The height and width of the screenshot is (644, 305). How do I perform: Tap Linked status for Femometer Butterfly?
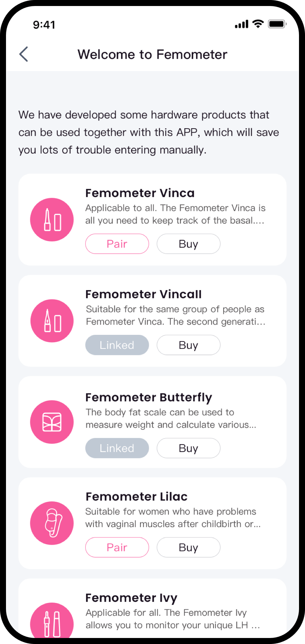click(117, 448)
